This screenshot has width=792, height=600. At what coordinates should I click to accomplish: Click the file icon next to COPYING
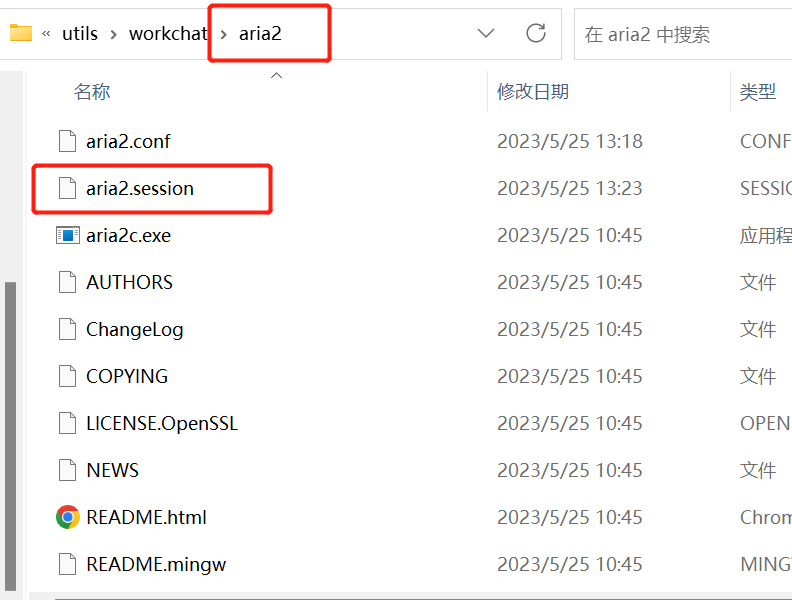click(x=67, y=376)
